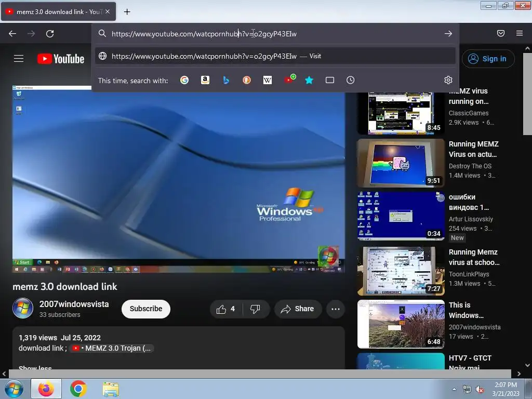Click the memz 3.0 download link title
The width and height of the screenshot is (532, 399).
pos(65,287)
